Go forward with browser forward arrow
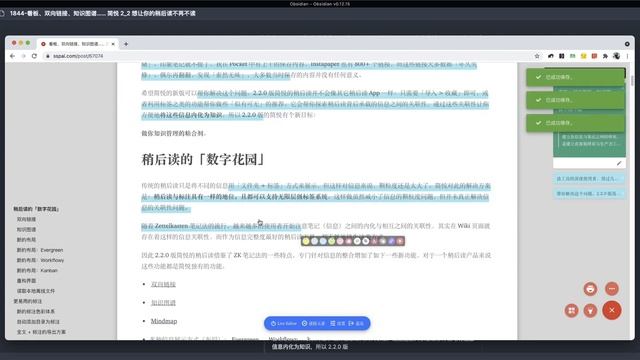Image resolution: width=640 pixels, height=360 pixels. 23,56
